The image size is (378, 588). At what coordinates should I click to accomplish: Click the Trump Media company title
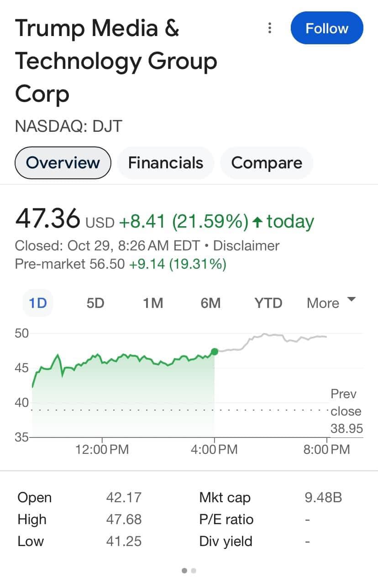pos(116,61)
